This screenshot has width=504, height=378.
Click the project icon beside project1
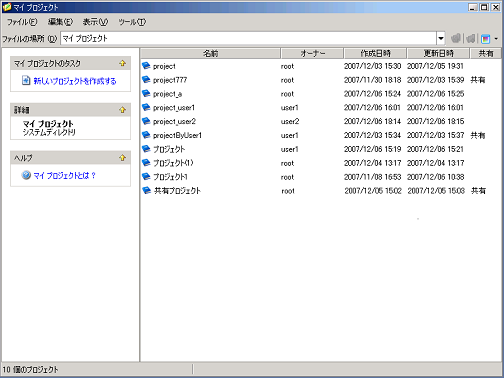tap(146, 66)
